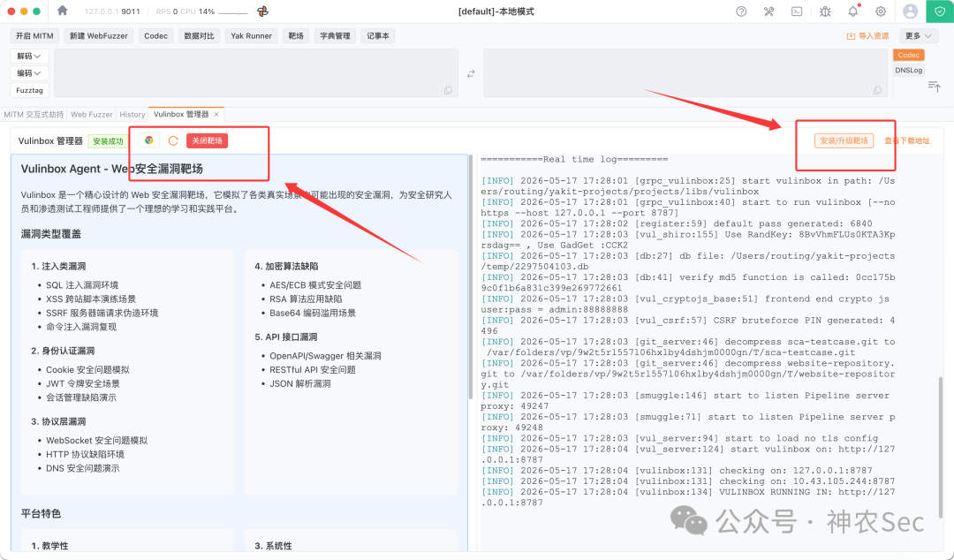Viewport: 954px width, 560px height.
Task: Switch to History tab
Action: click(x=132, y=115)
